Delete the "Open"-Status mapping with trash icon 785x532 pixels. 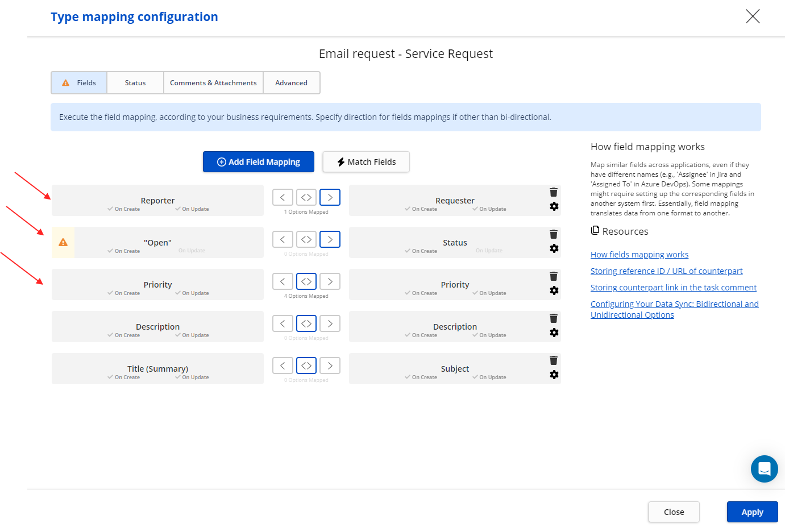click(554, 234)
